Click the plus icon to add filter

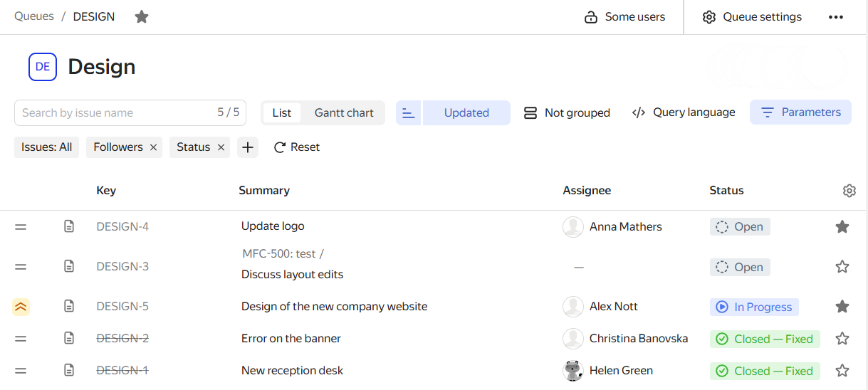[x=247, y=147]
